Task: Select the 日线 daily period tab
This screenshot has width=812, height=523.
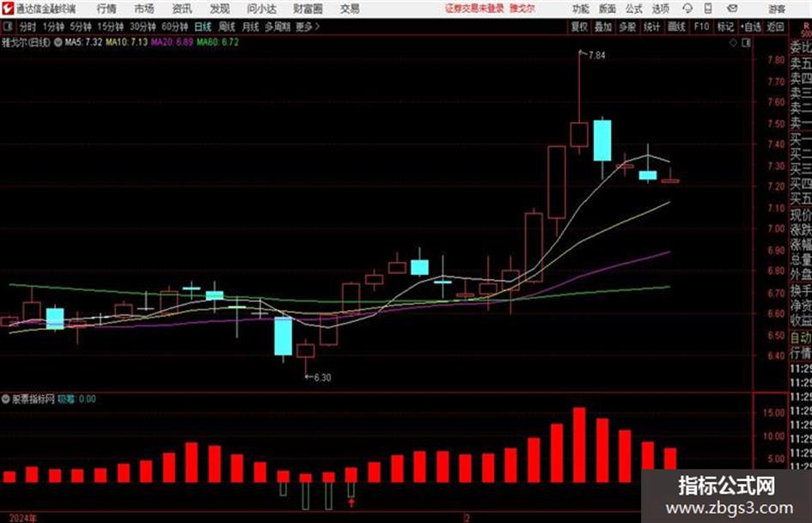Action: pos(203,27)
